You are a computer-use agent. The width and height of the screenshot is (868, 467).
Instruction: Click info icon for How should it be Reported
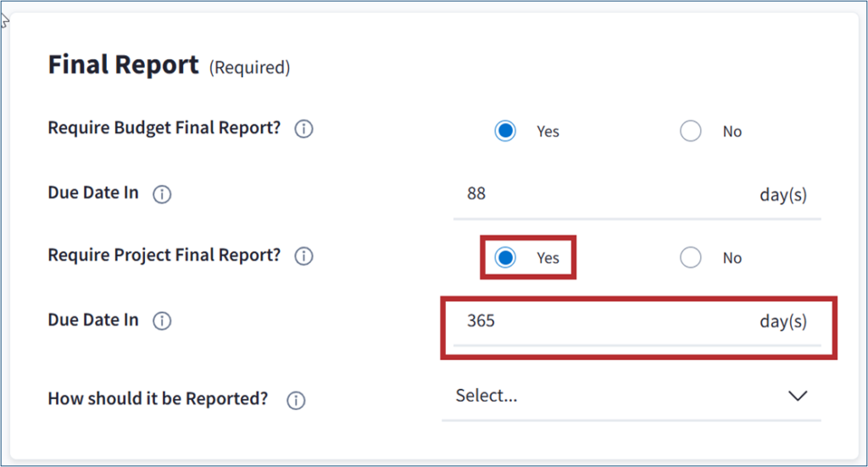point(296,400)
